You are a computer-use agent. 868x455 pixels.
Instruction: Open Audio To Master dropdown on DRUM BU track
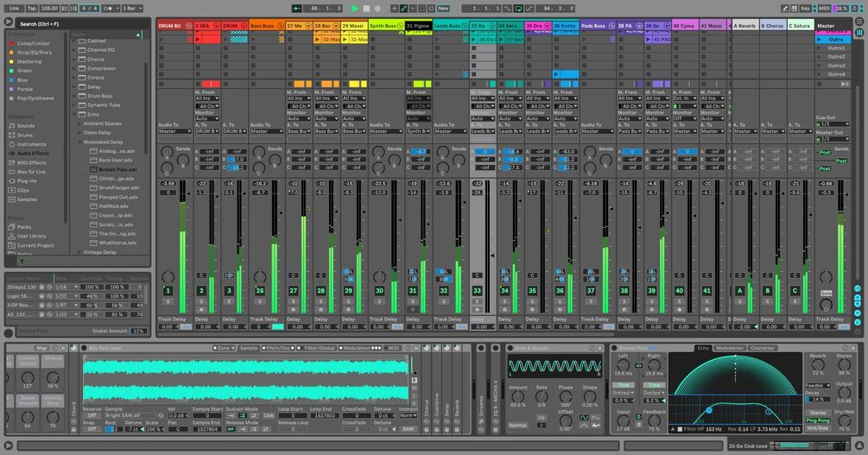[x=175, y=132]
